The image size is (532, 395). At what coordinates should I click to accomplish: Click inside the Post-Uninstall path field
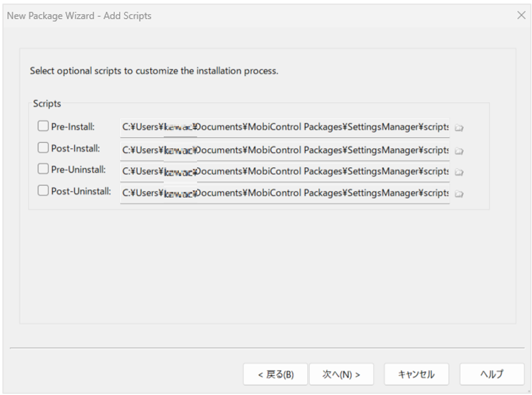[x=285, y=193]
